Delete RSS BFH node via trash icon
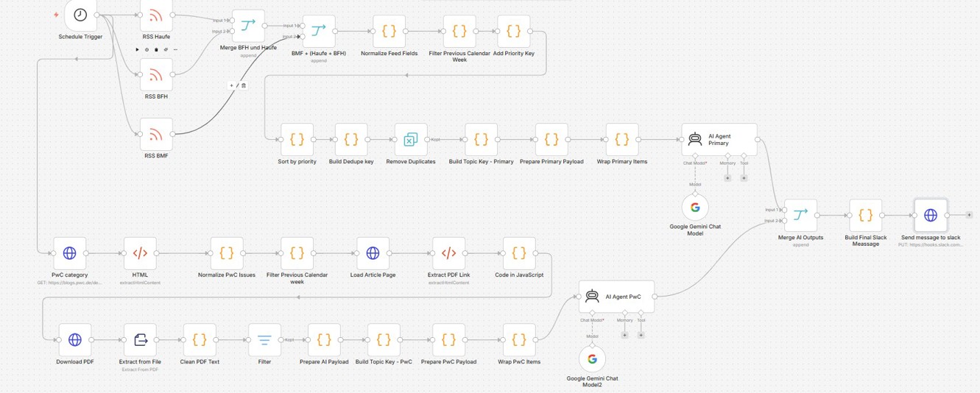980x393 pixels. pyautogui.click(x=156, y=50)
